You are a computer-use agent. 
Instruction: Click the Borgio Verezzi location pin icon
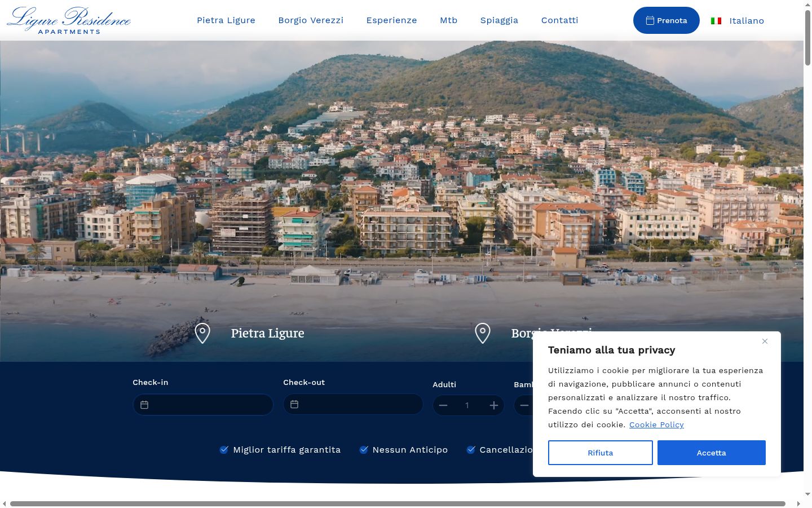pyautogui.click(x=483, y=333)
